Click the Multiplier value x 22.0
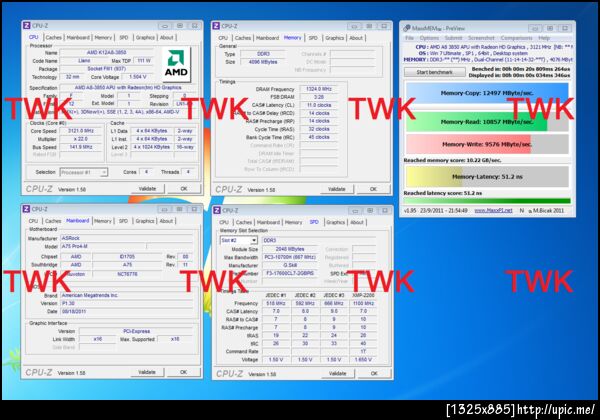 (81, 139)
